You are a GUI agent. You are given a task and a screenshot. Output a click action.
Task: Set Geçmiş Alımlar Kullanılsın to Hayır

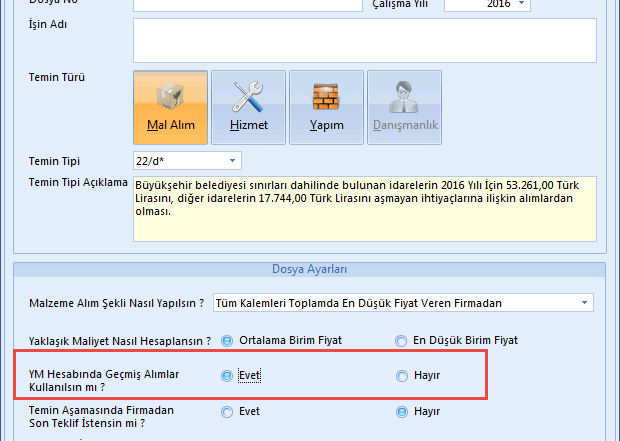[402, 376]
